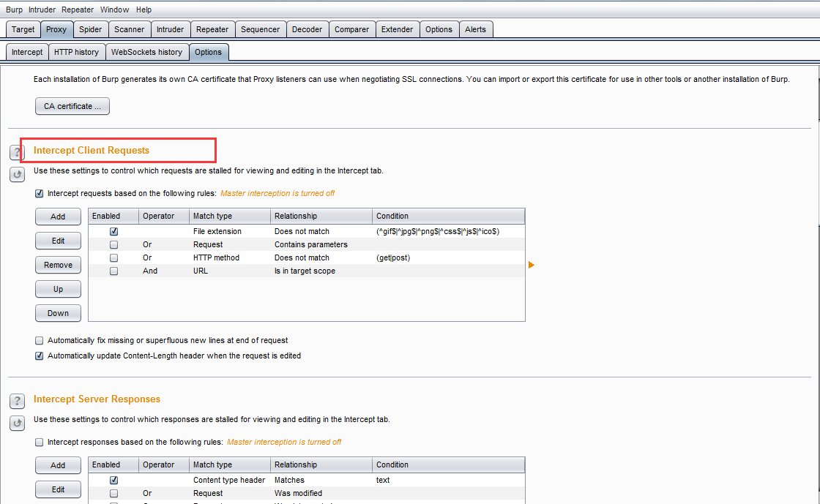Open the WebSockets history sub-tab
Viewport: 820px width, 504px height.
click(147, 52)
